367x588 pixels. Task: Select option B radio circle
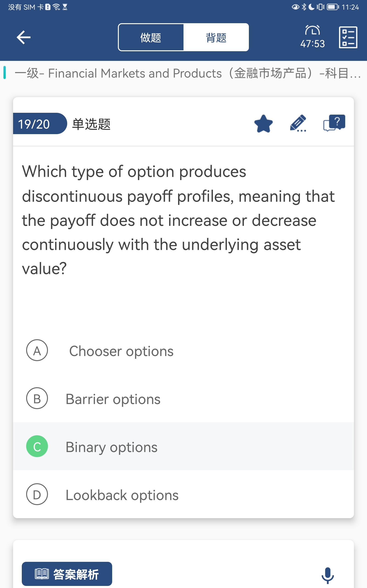click(x=37, y=398)
